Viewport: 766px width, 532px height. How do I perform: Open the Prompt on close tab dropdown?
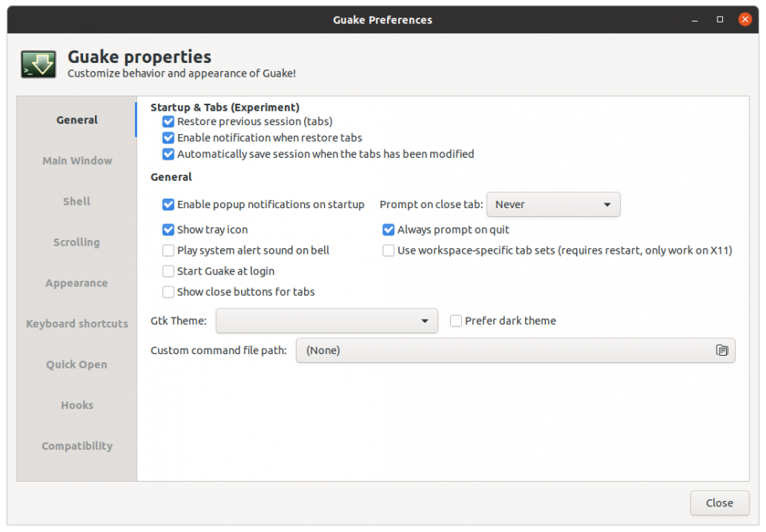pos(553,205)
